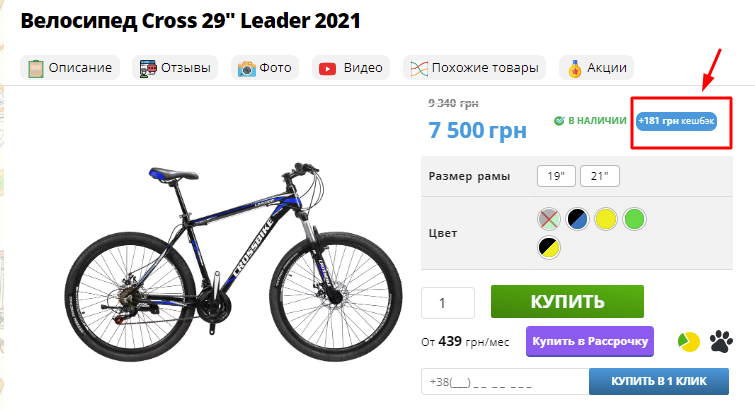Click the black paw print icon
Screen dimensions: 755x410
(721, 342)
